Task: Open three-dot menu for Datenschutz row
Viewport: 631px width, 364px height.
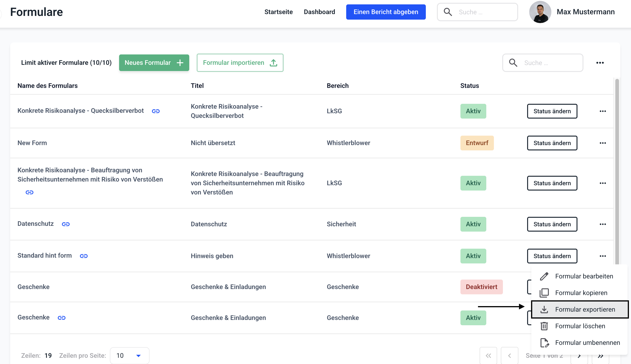Action: pos(602,224)
